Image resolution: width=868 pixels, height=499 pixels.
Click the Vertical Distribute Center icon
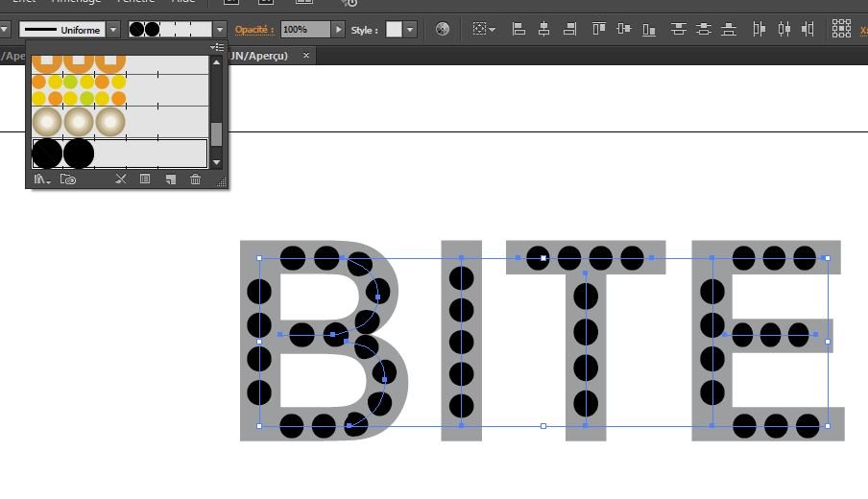[x=704, y=30]
